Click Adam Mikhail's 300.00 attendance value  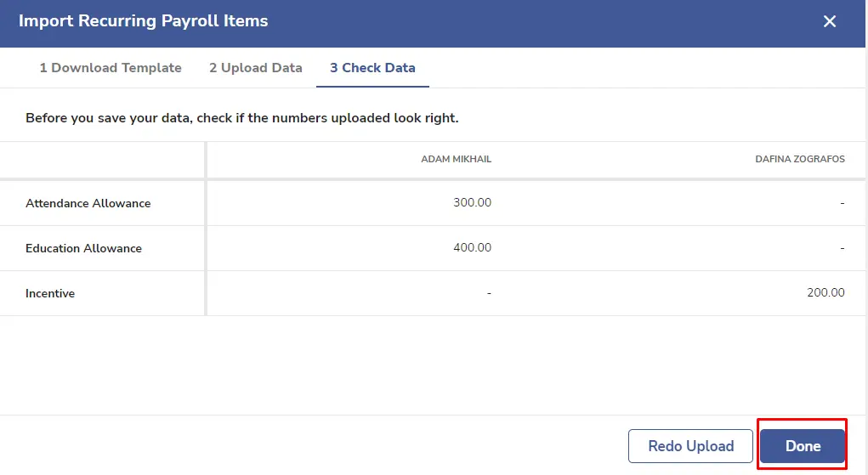[x=472, y=202]
